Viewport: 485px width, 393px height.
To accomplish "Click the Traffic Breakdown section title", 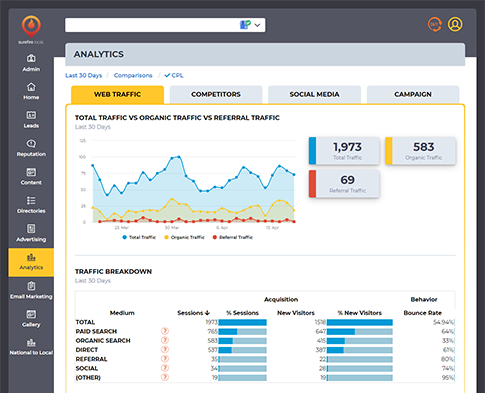I will pos(113,272).
